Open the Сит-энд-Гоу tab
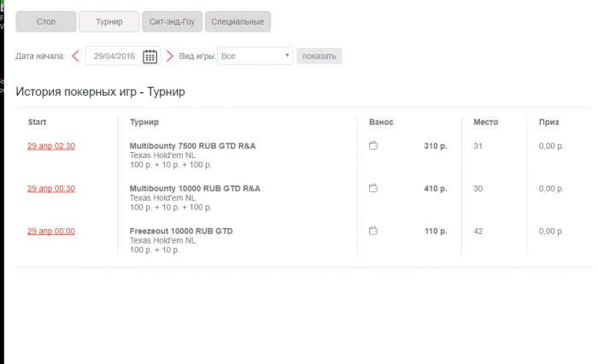Viewport: 598px width, 364px height. click(172, 21)
